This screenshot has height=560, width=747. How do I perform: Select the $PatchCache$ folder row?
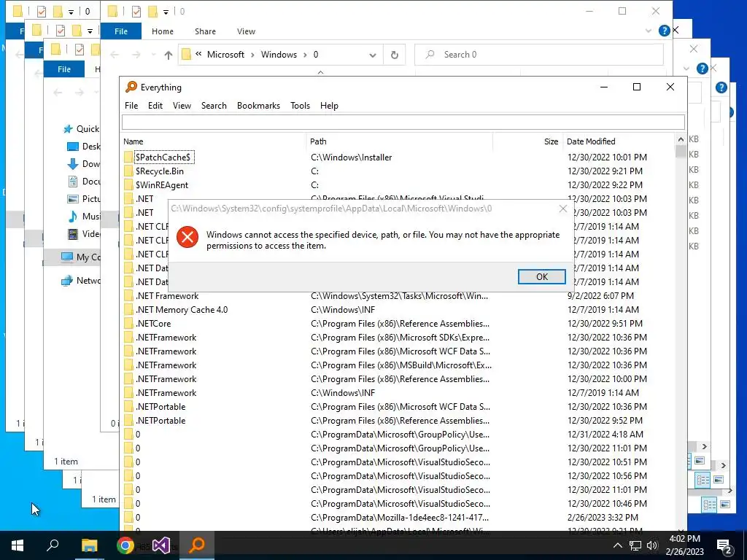[398, 157]
